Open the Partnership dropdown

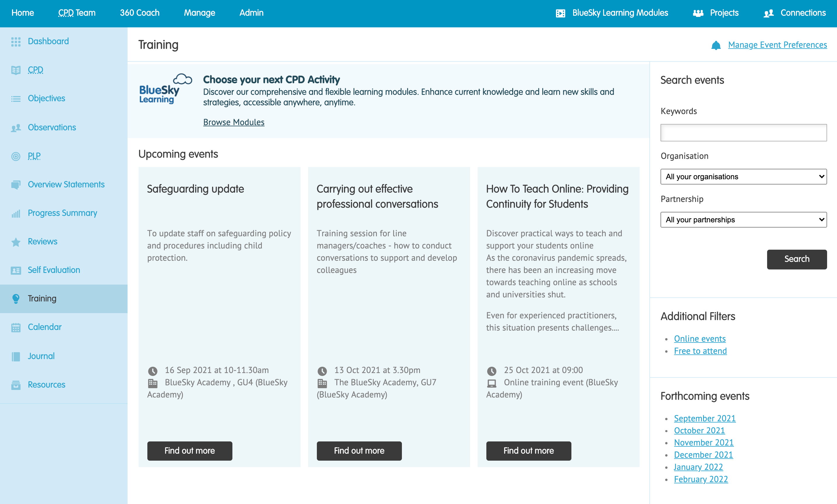pyautogui.click(x=744, y=220)
